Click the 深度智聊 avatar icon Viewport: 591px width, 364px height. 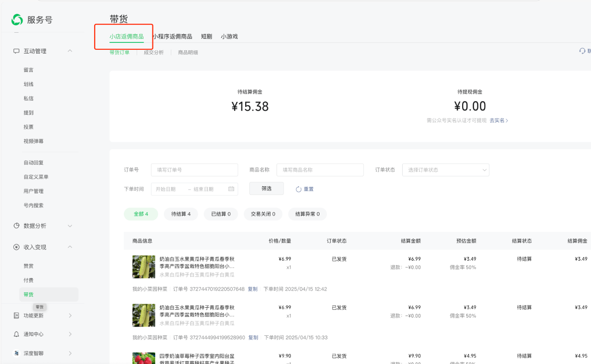click(16, 353)
